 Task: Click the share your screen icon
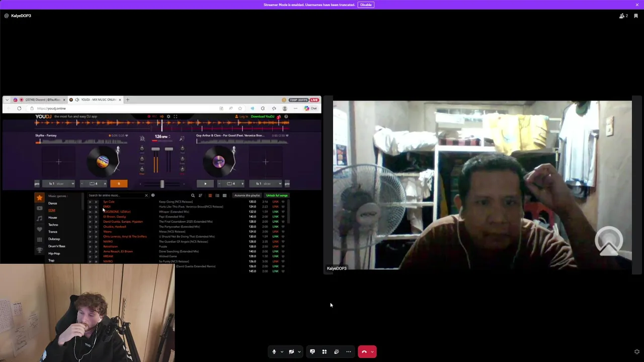(x=312, y=352)
